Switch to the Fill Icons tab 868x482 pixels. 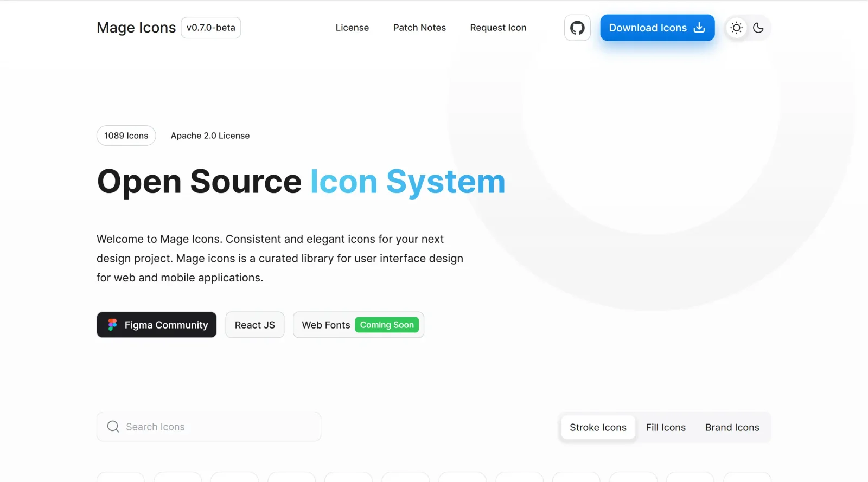666,427
